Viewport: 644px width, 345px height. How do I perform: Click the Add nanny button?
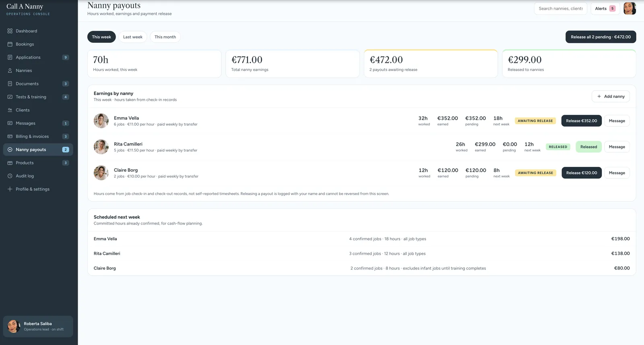click(611, 96)
